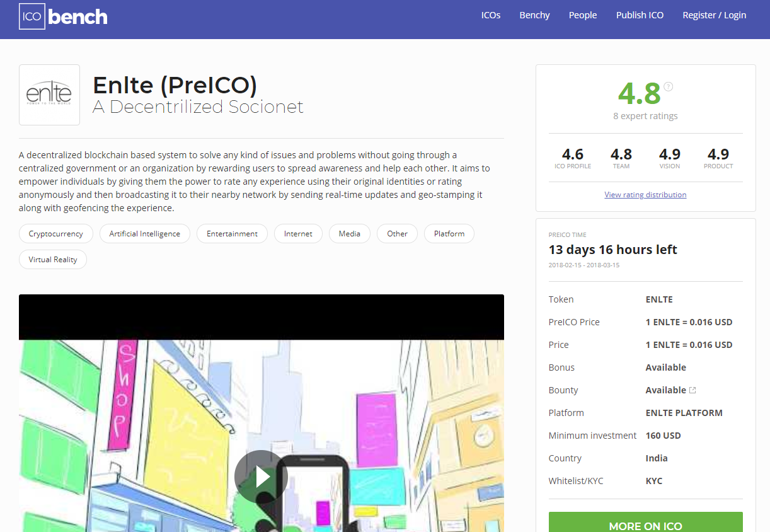Select the Entertainment tag

(232, 234)
